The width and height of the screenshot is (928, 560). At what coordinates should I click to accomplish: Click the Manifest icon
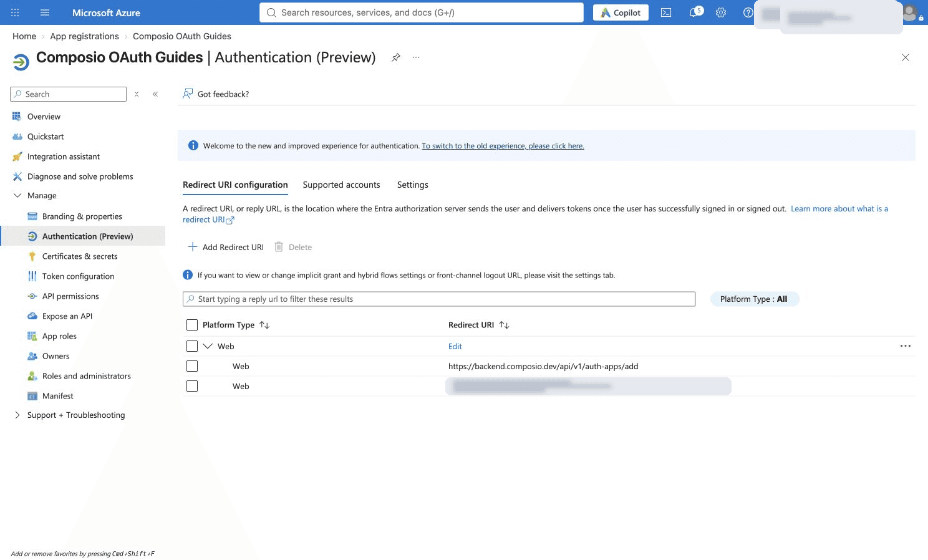pyautogui.click(x=32, y=396)
